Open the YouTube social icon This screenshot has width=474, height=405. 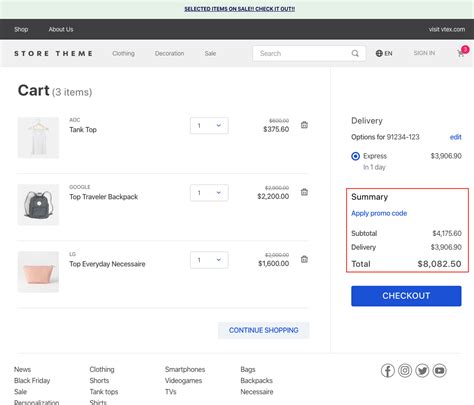[440, 370]
